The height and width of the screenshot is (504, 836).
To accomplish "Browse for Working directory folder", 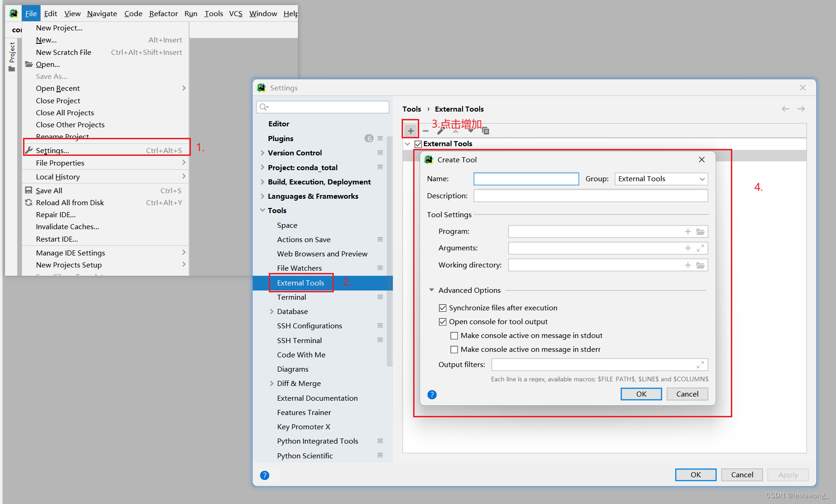I will (x=700, y=265).
